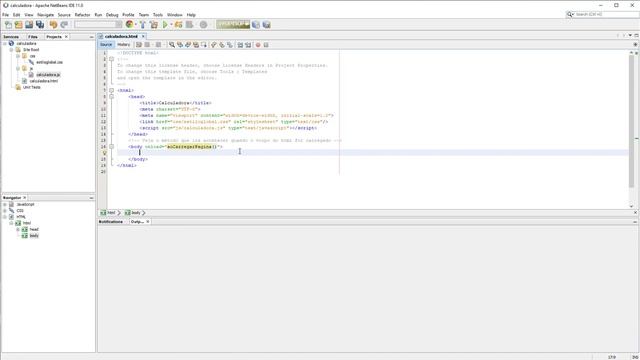640x360 pixels.
Task: Minimize the Projects panel
Action: [x=91, y=37]
